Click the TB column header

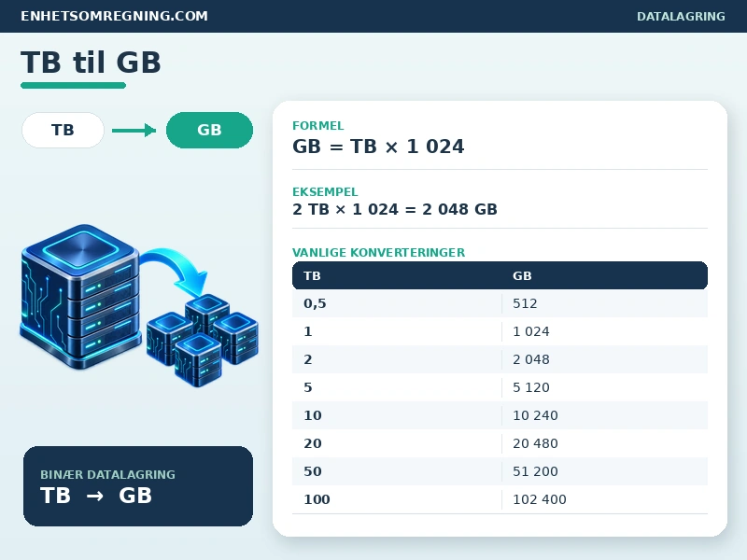pyautogui.click(x=312, y=275)
